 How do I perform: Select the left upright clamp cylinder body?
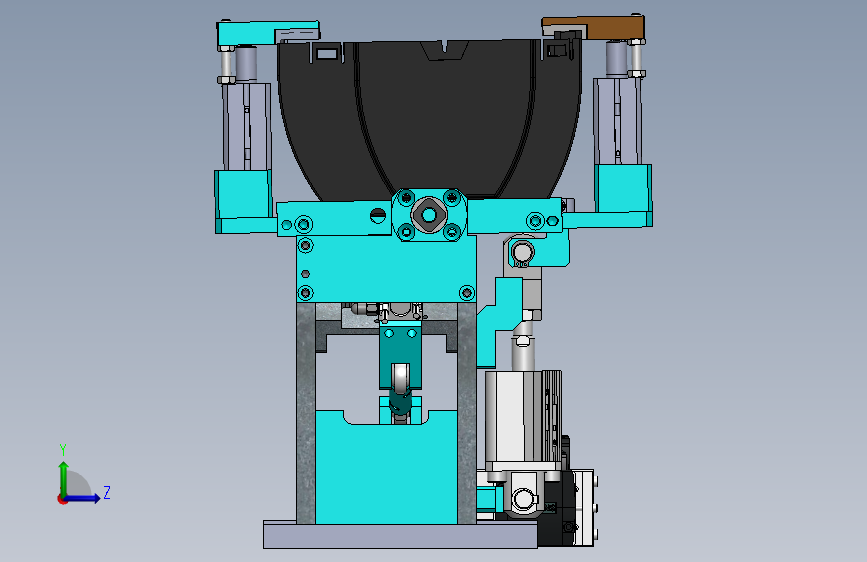(x=247, y=126)
